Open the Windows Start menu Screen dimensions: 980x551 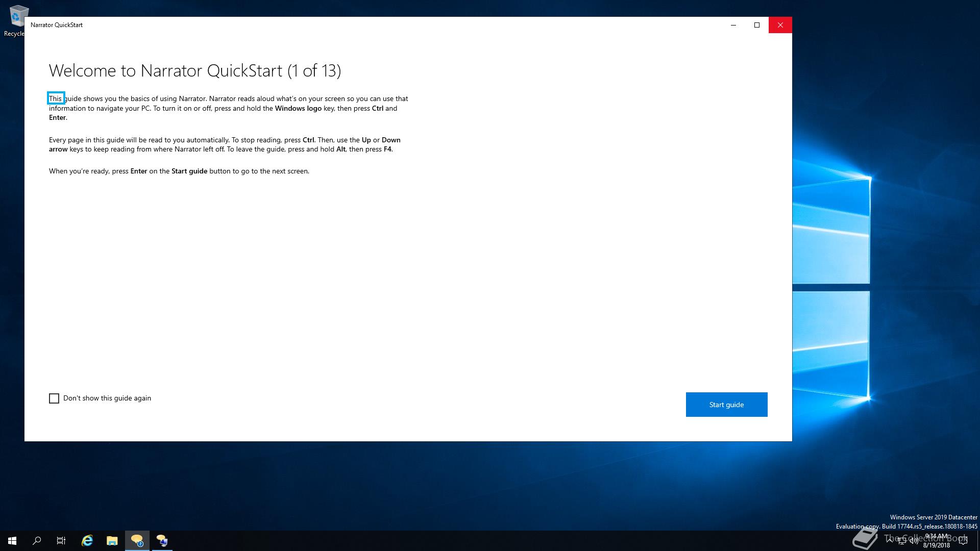(x=12, y=541)
